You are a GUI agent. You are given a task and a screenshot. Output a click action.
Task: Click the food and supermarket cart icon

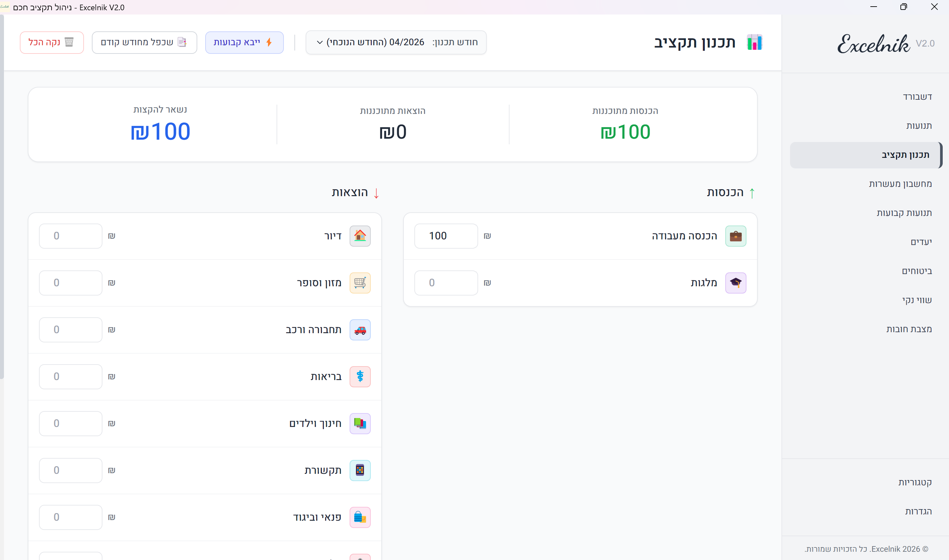click(360, 283)
